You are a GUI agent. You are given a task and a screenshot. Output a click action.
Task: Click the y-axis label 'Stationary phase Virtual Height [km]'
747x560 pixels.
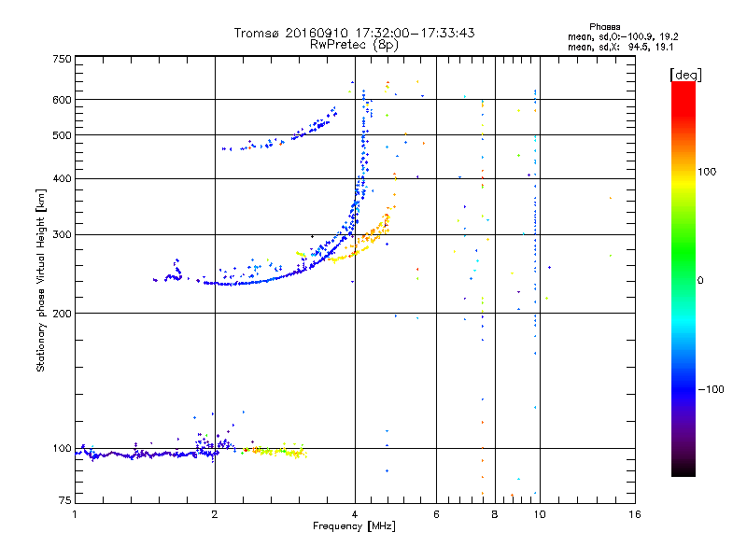pos(41,280)
